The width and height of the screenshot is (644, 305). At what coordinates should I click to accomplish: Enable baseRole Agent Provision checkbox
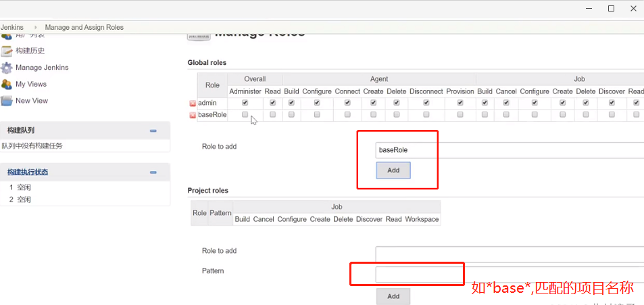(460, 115)
